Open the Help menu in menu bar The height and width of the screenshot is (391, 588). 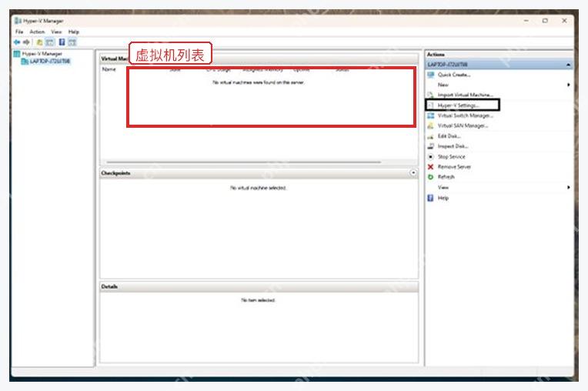click(x=74, y=32)
